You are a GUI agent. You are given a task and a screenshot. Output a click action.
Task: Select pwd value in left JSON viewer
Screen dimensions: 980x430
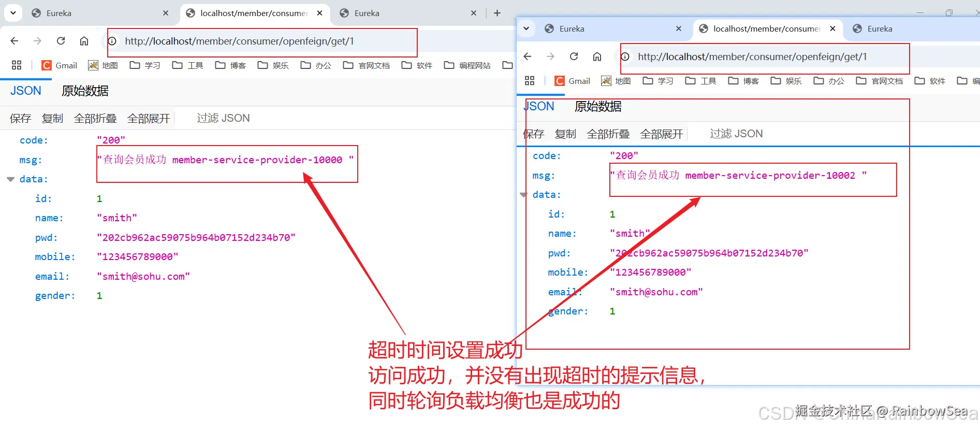[196, 237]
